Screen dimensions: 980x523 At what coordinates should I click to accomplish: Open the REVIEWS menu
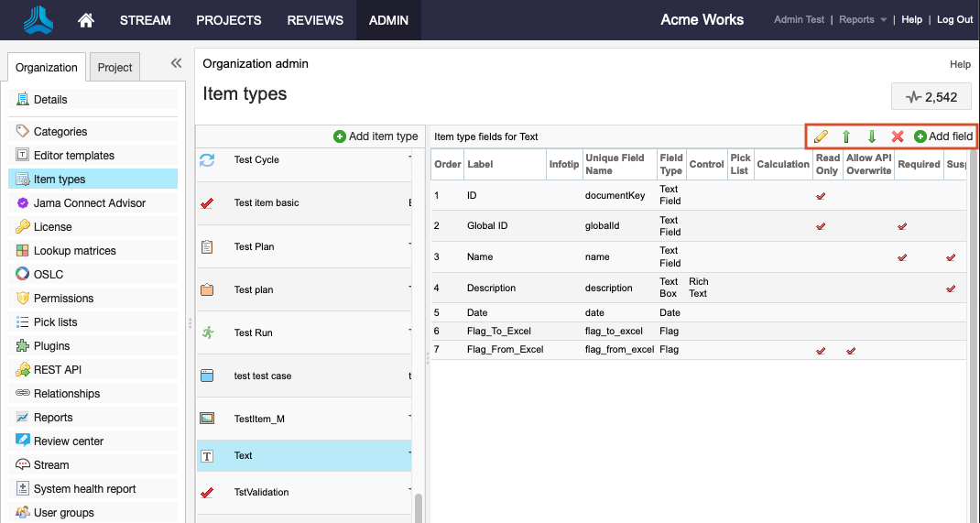click(x=315, y=20)
